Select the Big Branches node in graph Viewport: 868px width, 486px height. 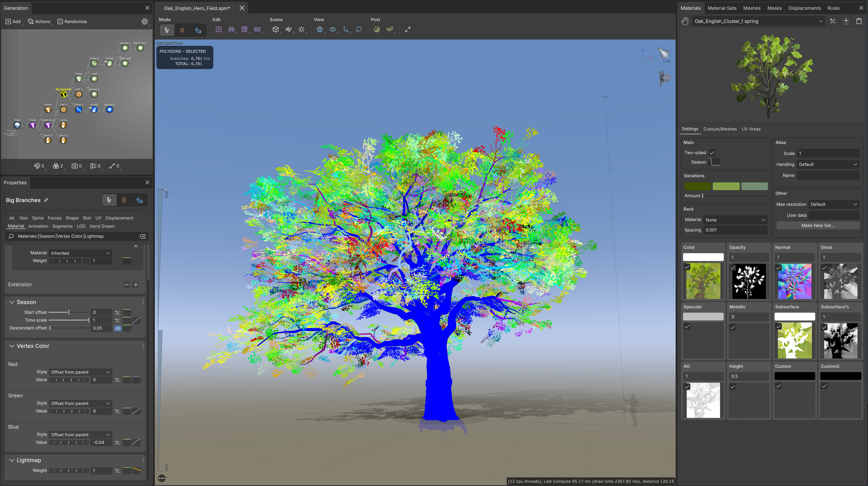click(x=63, y=94)
